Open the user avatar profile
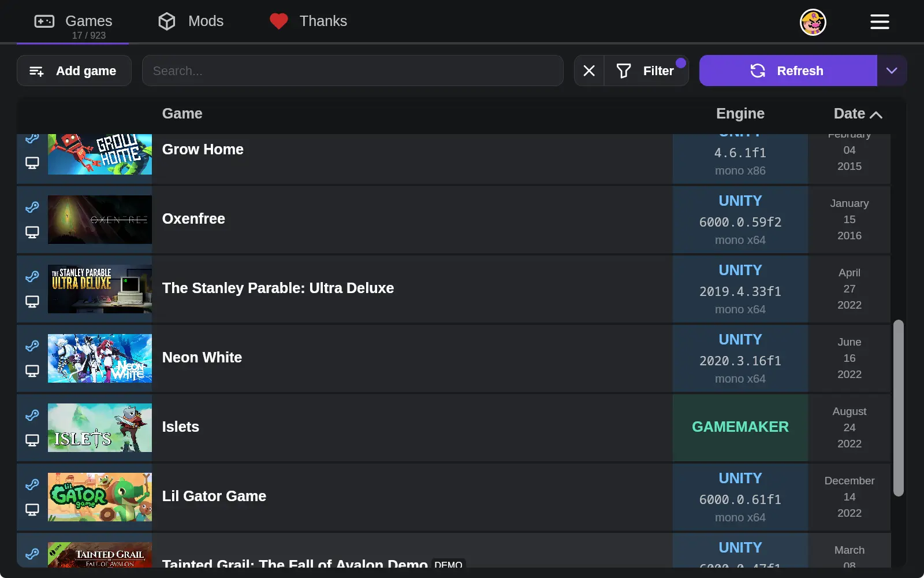The width and height of the screenshot is (924, 578). click(813, 22)
